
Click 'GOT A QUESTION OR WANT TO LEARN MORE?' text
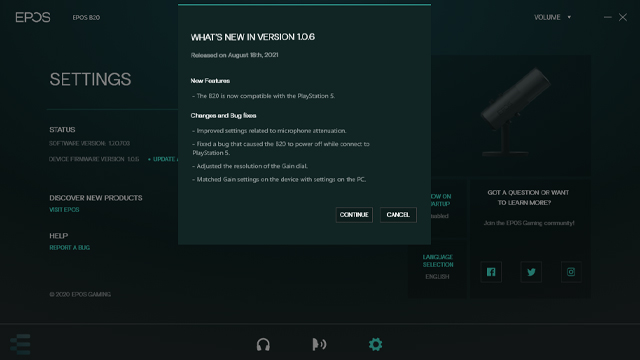click(x=528, y=198)
